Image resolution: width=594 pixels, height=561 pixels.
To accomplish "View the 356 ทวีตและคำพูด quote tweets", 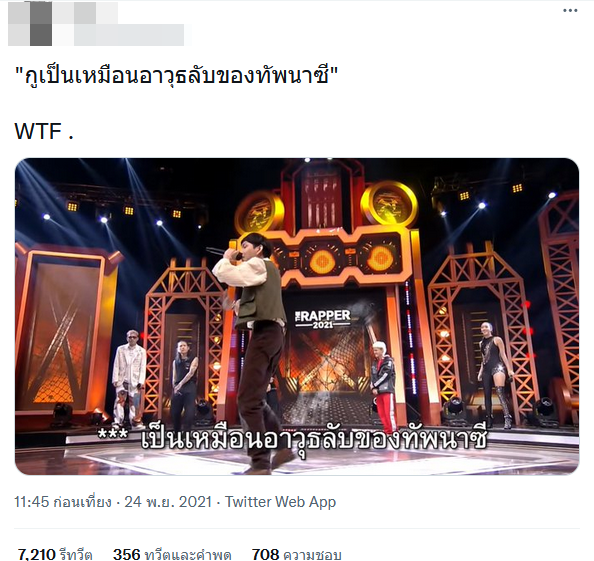I will coord(172,554).
